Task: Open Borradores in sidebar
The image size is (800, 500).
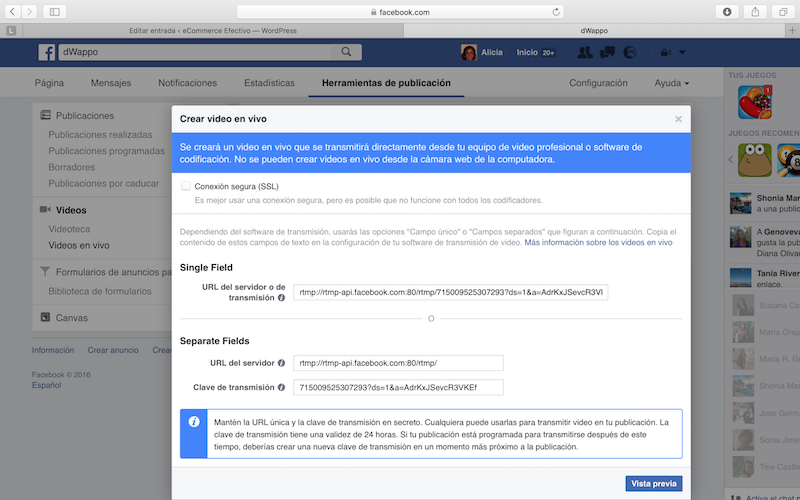Action: (71, 167)
